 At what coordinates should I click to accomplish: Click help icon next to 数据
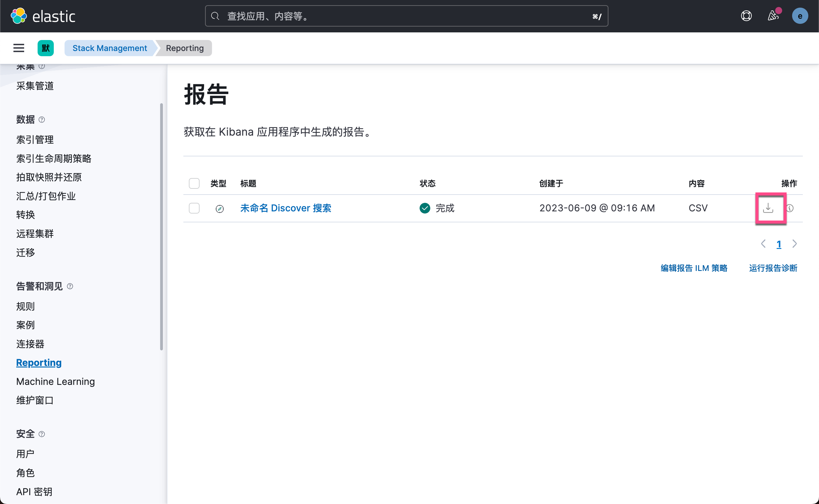[42, 119]
